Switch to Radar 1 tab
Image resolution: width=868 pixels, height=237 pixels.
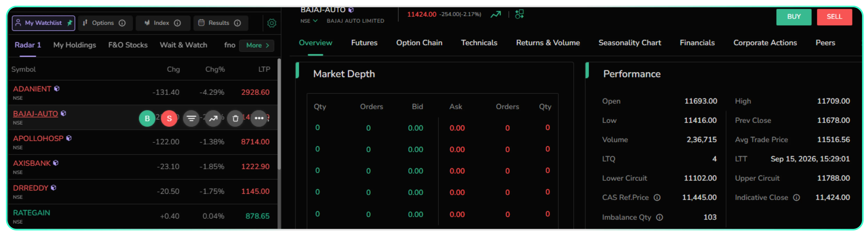coord(28,45)
